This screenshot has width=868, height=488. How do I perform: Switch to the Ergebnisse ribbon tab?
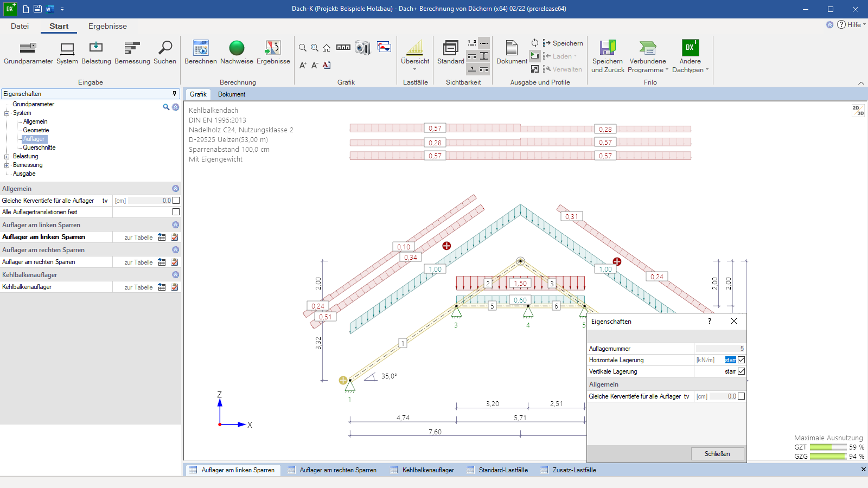(x=107, y=26)
